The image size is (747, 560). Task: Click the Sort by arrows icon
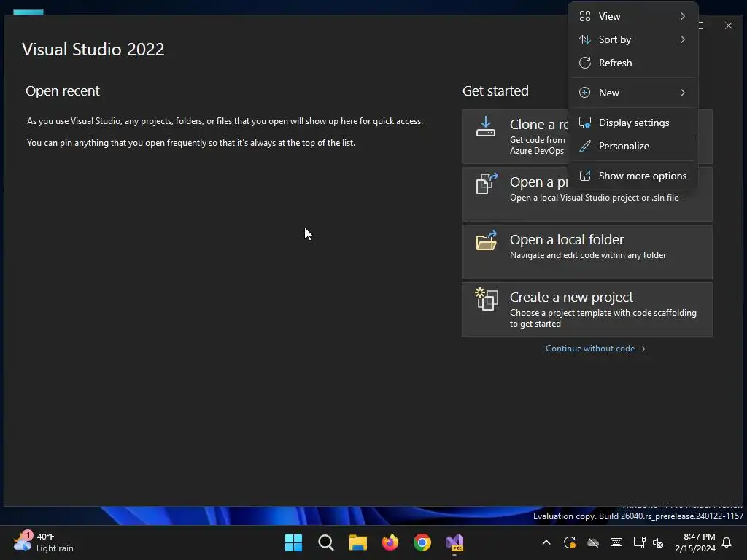coord(585,39)
